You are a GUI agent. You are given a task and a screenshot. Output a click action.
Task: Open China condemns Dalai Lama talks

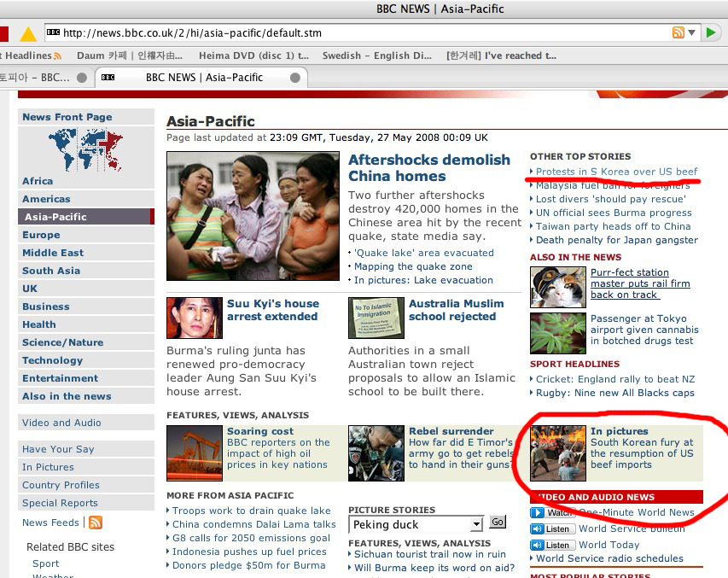pos(254,524)
